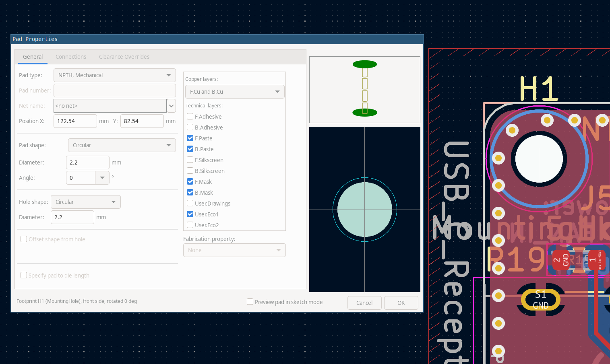This screenshot has height=364, width=610.
Task: Click the pad cross-section preview image
Action: [x=364, y=89]
